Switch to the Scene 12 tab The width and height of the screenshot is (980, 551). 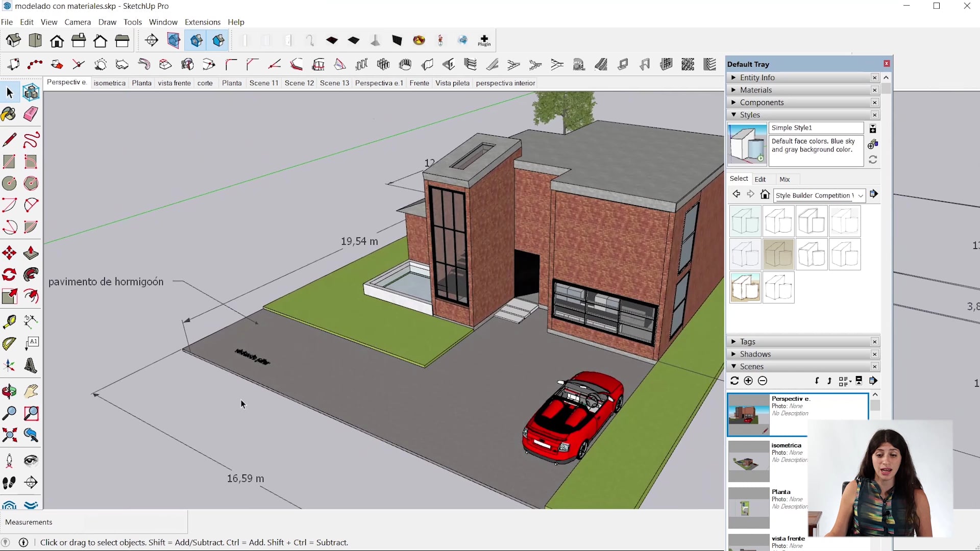[x=299, y=83]
